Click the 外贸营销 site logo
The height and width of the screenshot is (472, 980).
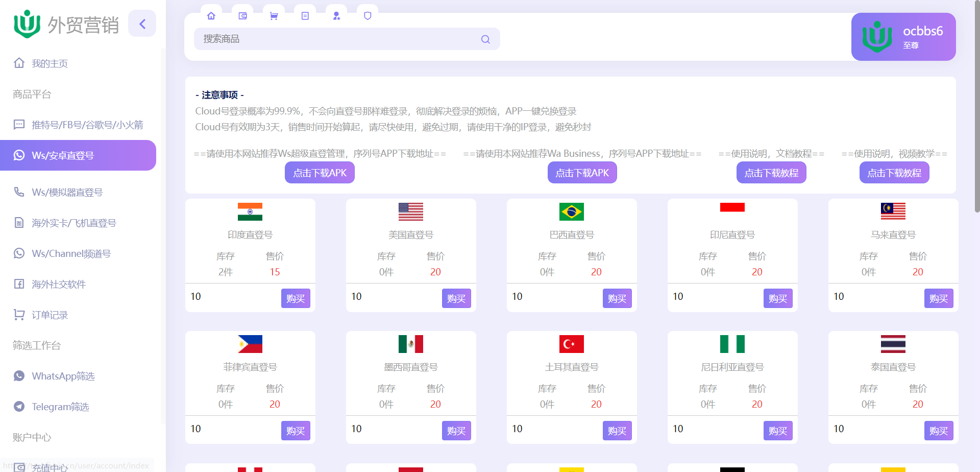[x=66, y=24]
